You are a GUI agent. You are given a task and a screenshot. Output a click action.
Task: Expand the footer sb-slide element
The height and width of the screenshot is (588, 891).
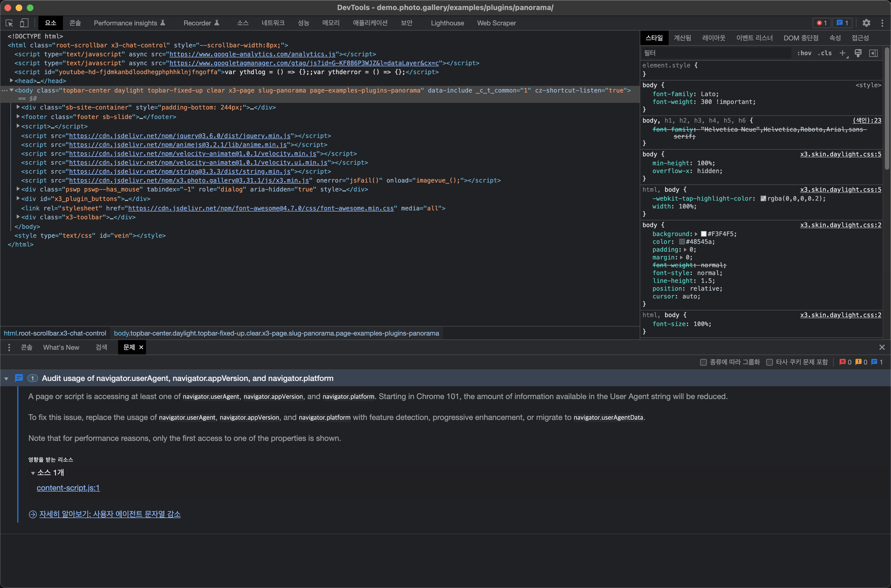click(x=18, y=116)
